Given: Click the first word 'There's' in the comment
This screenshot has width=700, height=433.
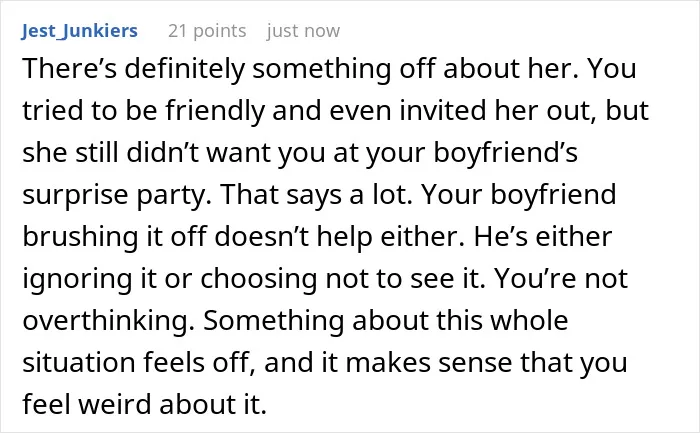Looking at the screenshot, I should click(x=69, y=69).
